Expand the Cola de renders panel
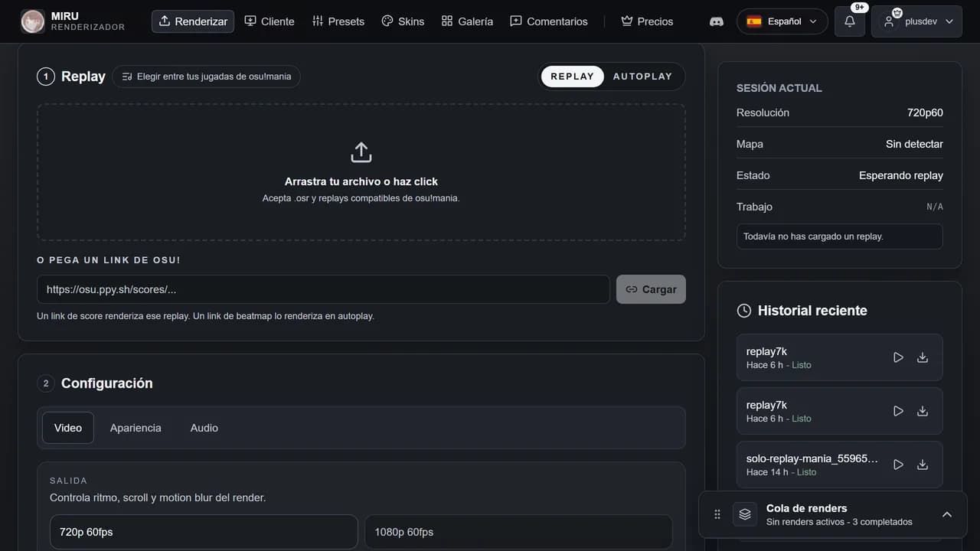The width and height of the screenshot is (980, 551). tap(947, 514)
